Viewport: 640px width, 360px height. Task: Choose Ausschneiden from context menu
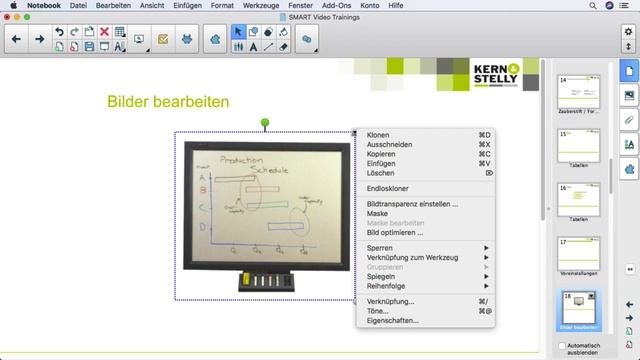coord(425,144)
